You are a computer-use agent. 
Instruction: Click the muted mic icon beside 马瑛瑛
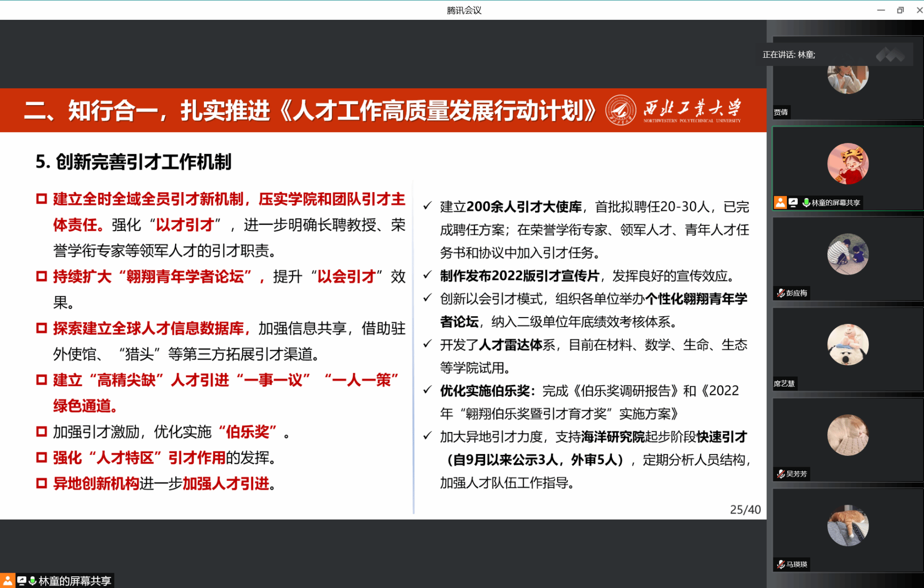coord(781,564)
